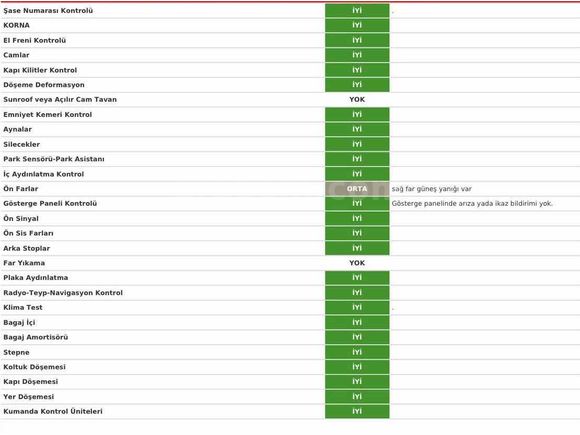Select the Park Sensörü-Park Asistanı label
Image resolution: width=580 pixels, height=435 pixels.
(54, 159)
